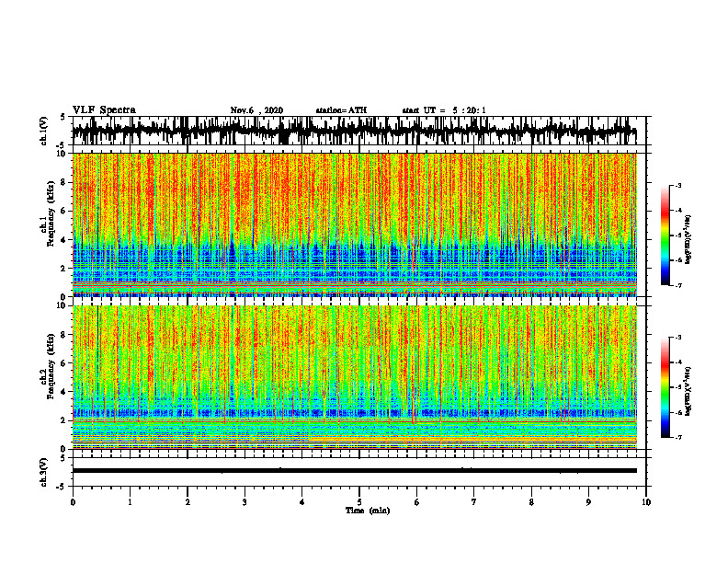Viewport: 728px width, 563px height.
Task: Click the "5" volt tick on ch.1(V) axis
Action: click(x=63, y=117)
